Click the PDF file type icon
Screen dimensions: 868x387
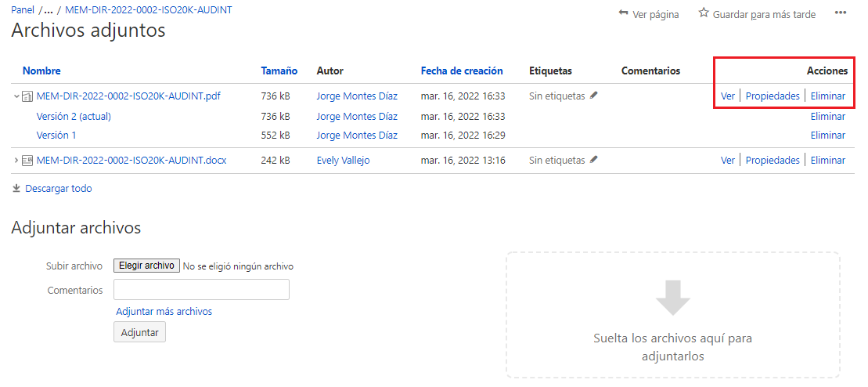coord(27,96)
